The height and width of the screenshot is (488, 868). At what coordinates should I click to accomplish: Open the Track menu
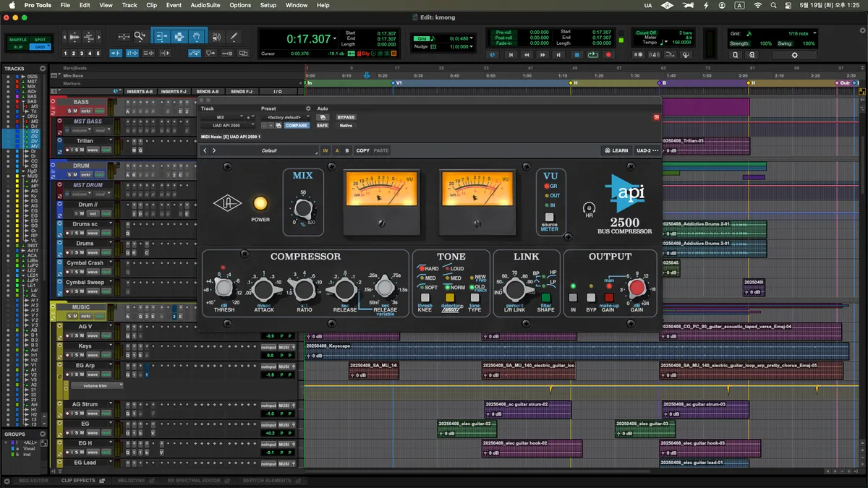click(x=129, y=5)
